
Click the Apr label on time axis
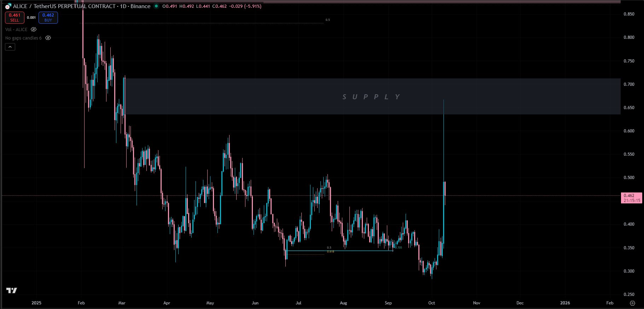tap(167, 303)
